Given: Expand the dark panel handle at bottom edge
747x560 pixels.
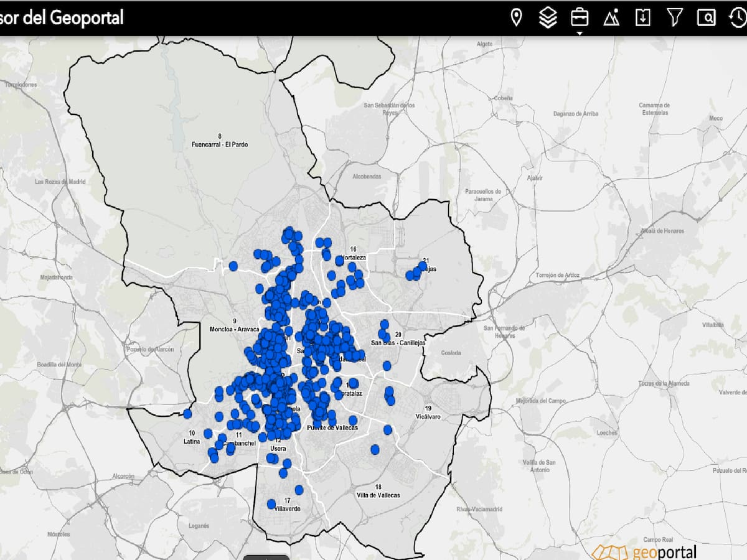Looking at the screenshot, I should click(266, 557).
